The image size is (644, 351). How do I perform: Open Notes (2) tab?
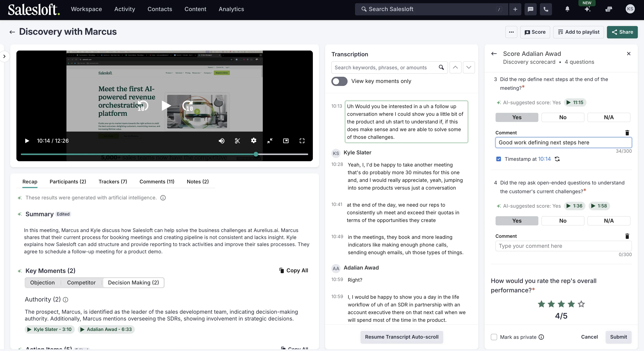click(x=197, y=181)
